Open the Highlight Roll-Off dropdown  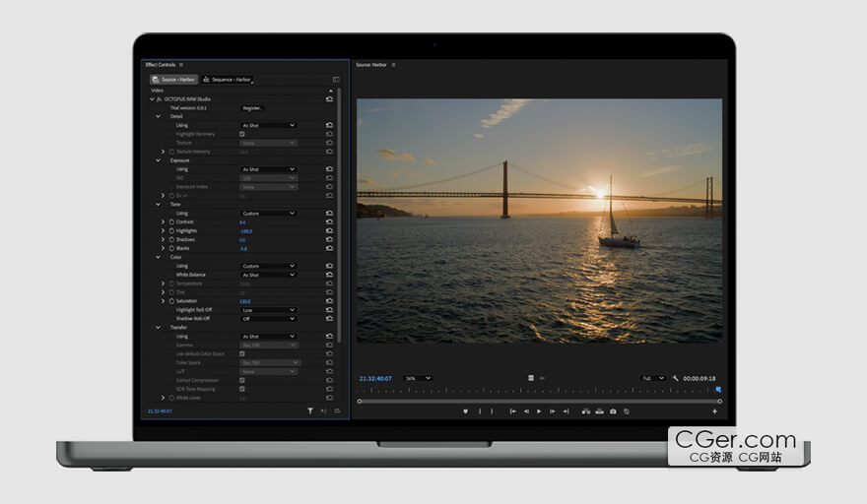pyautogui.click(x=268, y=310)
